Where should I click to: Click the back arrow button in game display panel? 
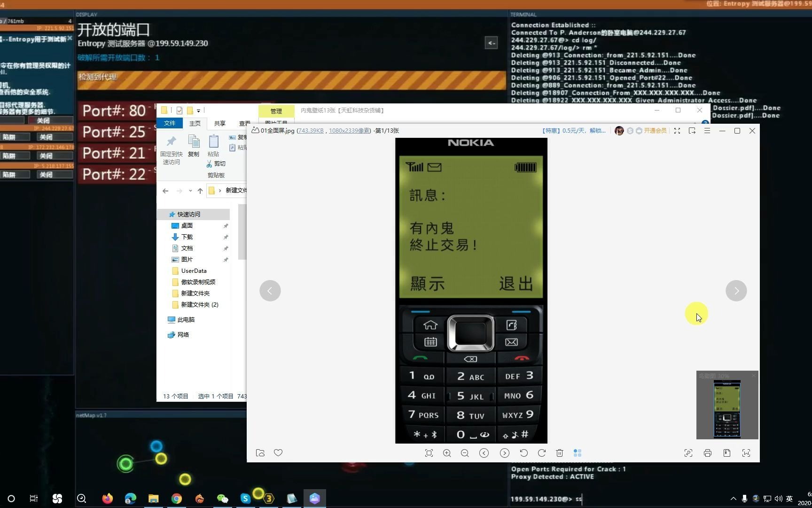pyautogui.click(x=491, y=43)
